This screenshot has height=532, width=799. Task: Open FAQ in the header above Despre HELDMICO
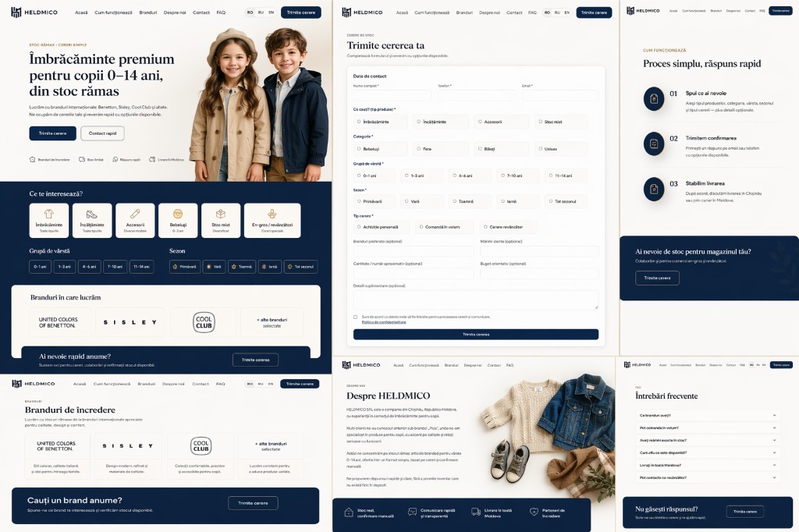point(510,365)
